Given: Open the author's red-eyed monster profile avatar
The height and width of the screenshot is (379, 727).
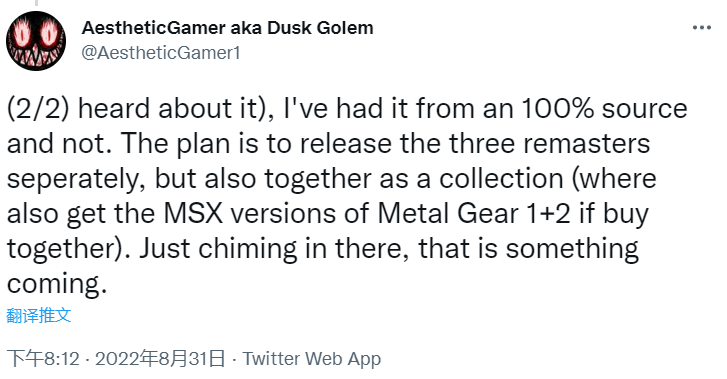Looking at the screenshot, I should click(x=36, y=41).
